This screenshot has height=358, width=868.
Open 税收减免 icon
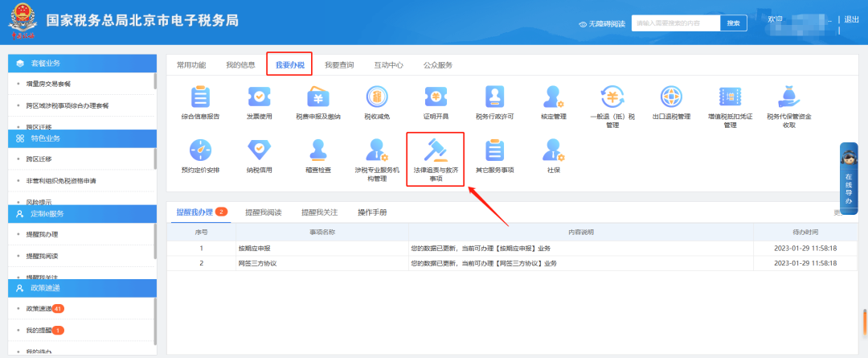(x=376, y=98)
